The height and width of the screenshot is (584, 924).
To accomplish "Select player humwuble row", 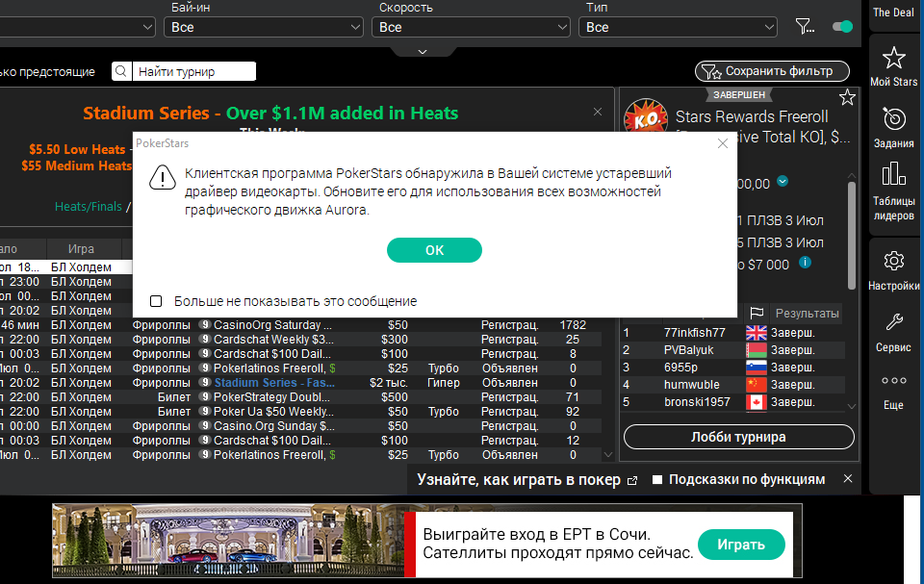I will (x=733, y=384).
